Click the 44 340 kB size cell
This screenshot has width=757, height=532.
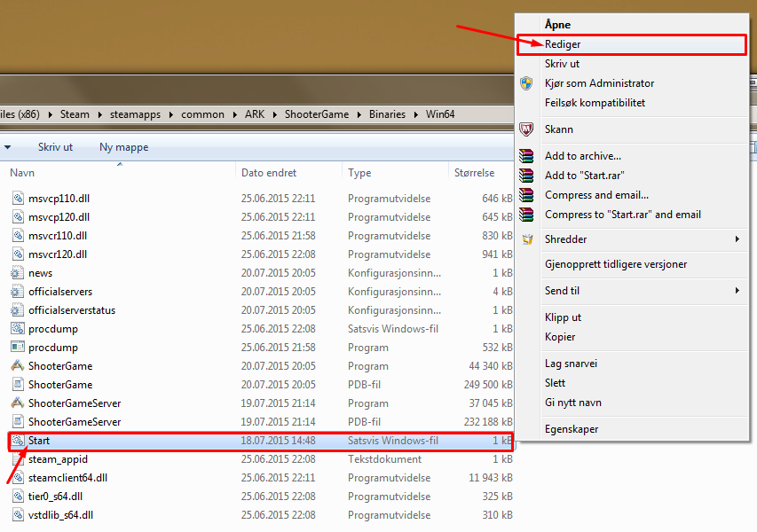[x=491, y=366]
